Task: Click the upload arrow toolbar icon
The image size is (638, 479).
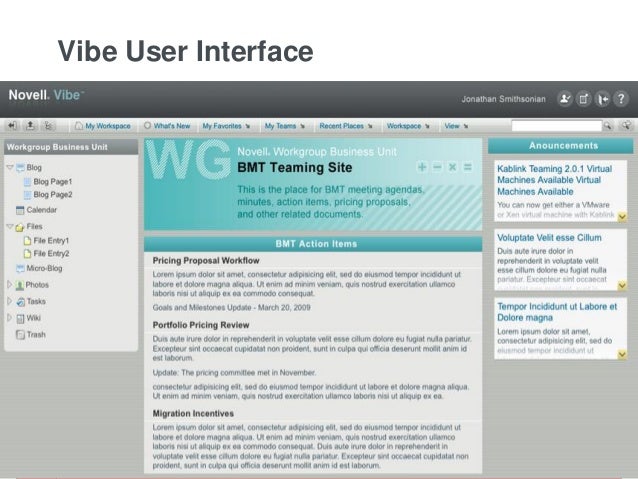Action: coord(30,126)
